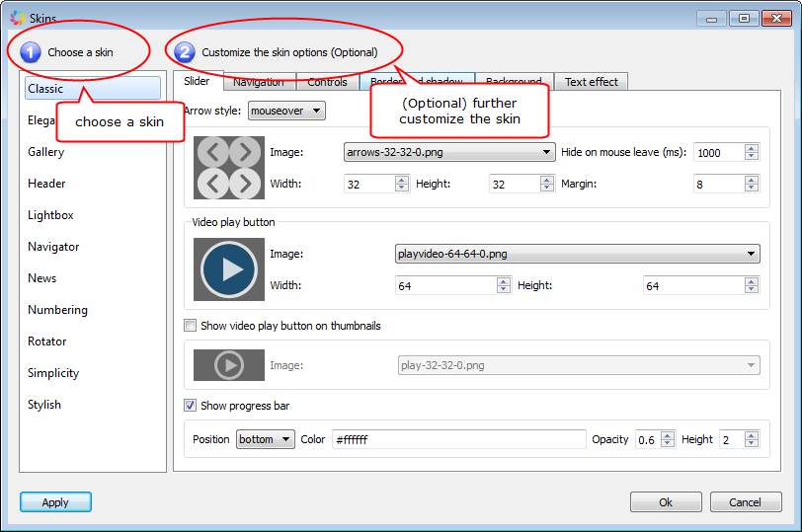Adjust the video button Height stepper
Viewport: 802px width, 532px height.
click(752, 285)
